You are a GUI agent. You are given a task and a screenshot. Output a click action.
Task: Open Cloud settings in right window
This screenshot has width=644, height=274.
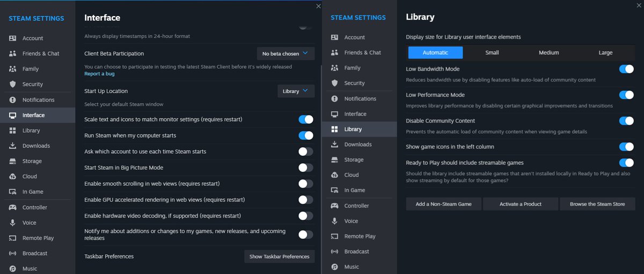tap(360, 175)
